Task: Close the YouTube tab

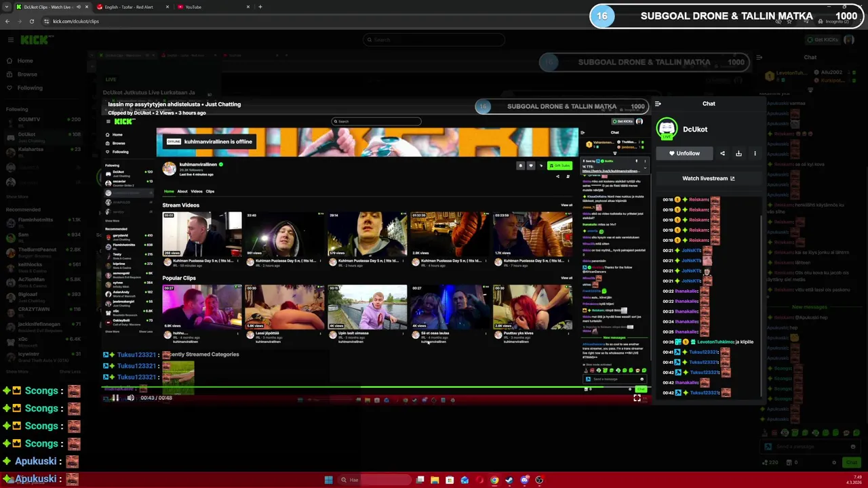Action: click(248, 7)
